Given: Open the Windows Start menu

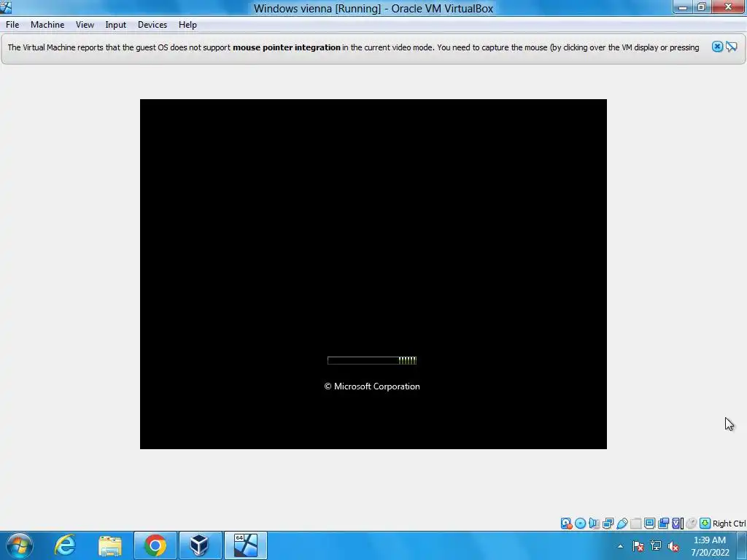Looking at the screenshot, I should click(20, 545).
